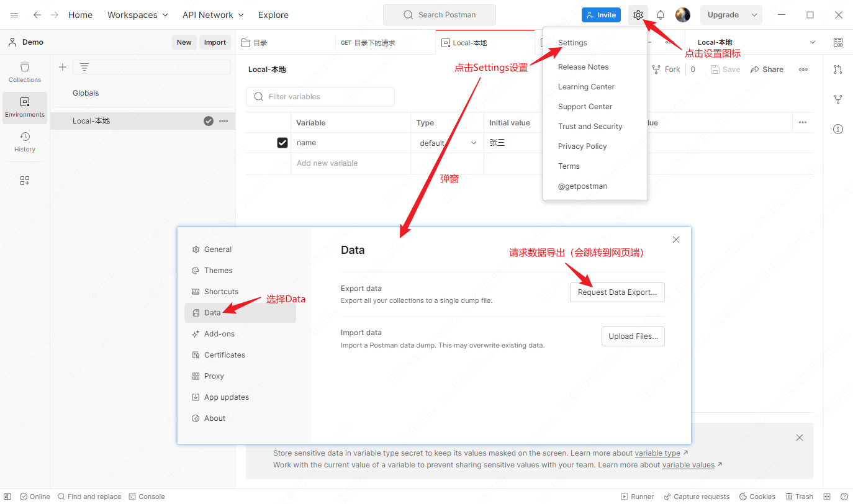Uncheck the name variable checkbox
The image size is (853, 504).
pos(282,143)
